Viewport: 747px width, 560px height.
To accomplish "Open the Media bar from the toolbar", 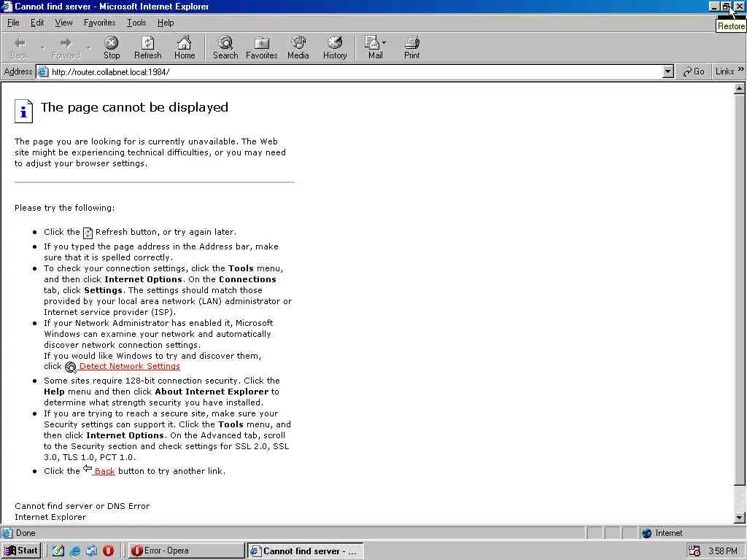I will [x=298, y=47].
